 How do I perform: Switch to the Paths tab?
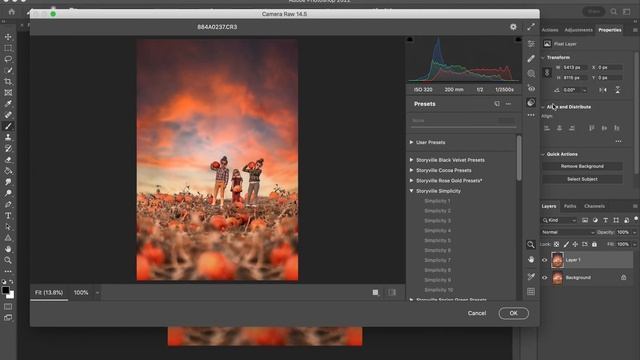[570, 206]
